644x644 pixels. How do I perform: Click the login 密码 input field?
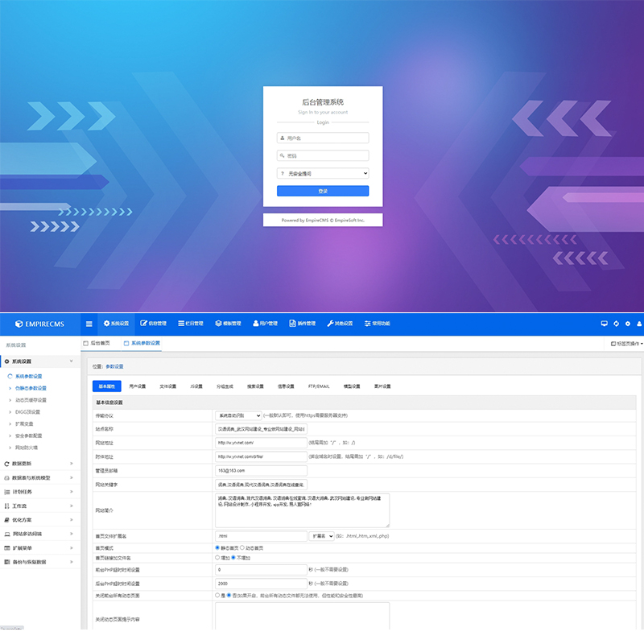click(x=323, y=155)
